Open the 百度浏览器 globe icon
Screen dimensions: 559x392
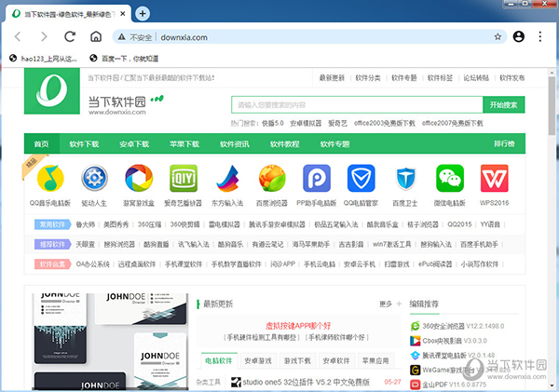click(272, 178)
